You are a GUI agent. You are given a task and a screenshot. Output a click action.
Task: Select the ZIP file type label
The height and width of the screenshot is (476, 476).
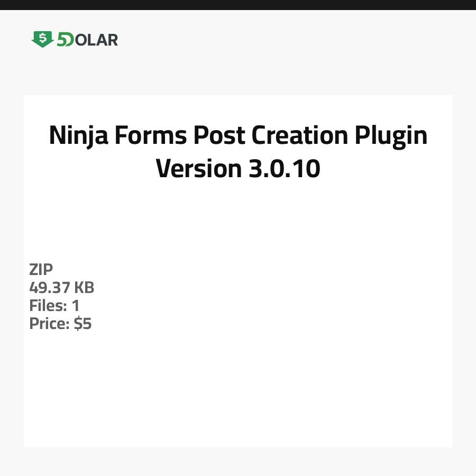[x=41, y=270]
